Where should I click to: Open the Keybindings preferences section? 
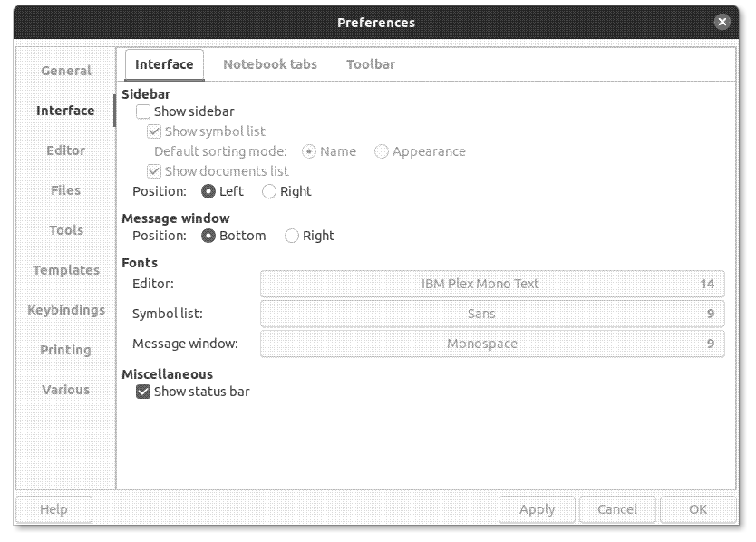coord(66,310)
